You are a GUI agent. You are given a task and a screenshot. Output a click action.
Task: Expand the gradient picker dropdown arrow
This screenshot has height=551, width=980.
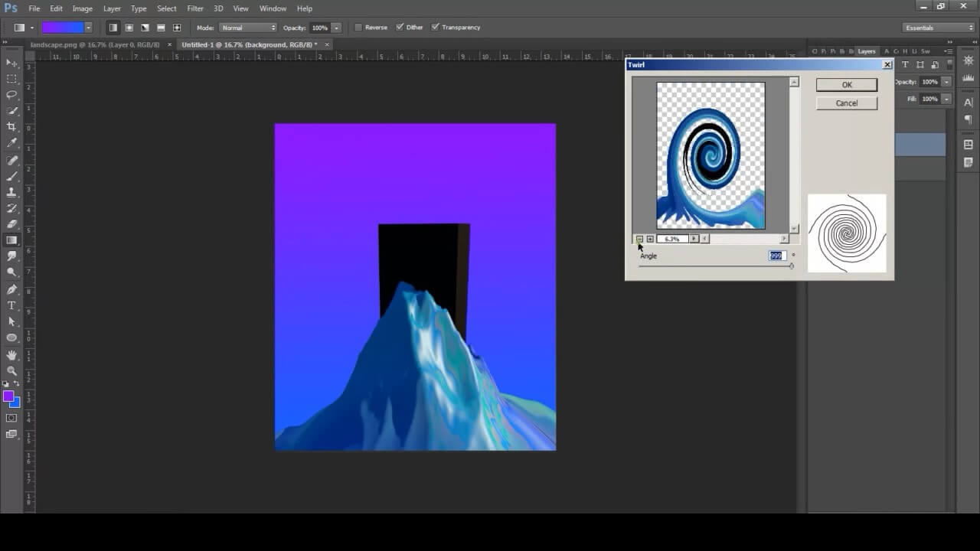89,28
